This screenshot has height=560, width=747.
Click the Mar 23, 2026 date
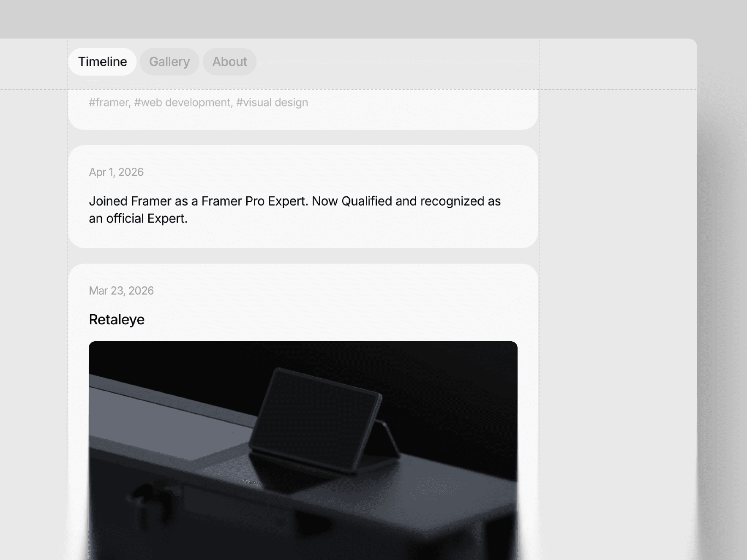(121, 291)
